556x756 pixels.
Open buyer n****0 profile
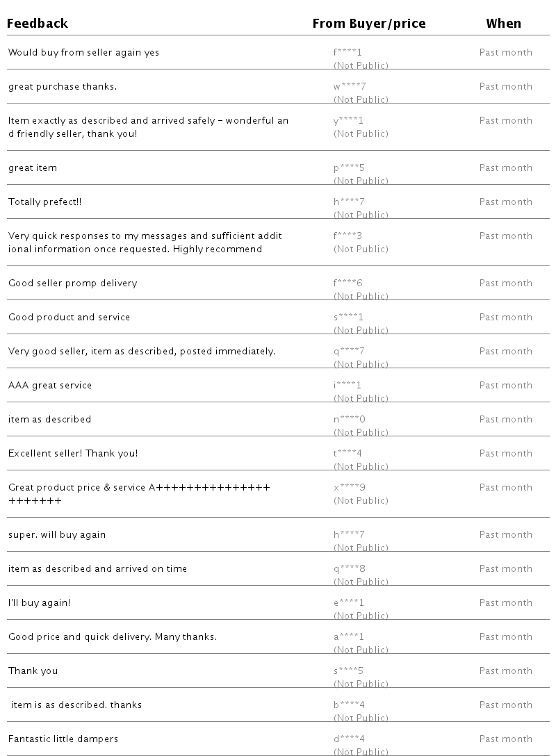[x=349, y=420]
